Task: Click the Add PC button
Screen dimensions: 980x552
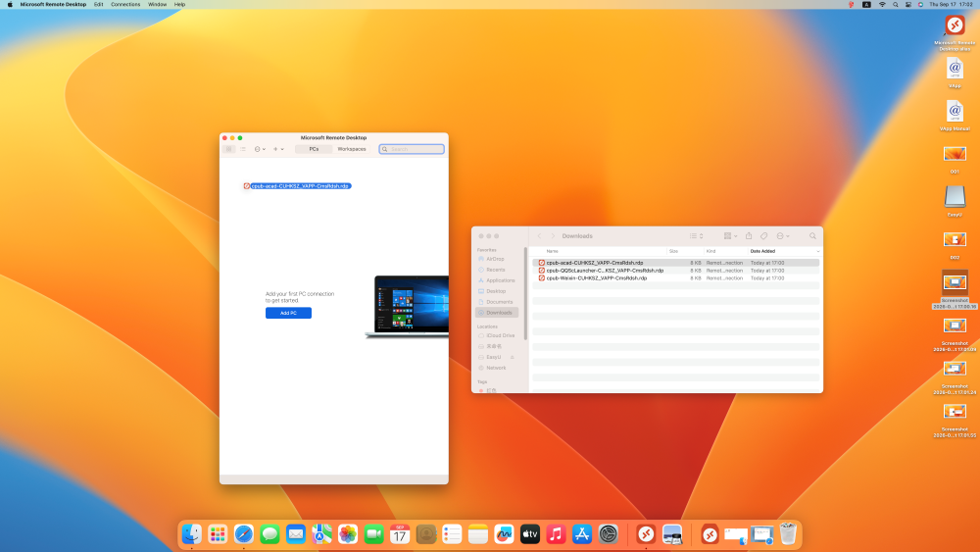Action: pyautogui.click(x=288, y=313)
